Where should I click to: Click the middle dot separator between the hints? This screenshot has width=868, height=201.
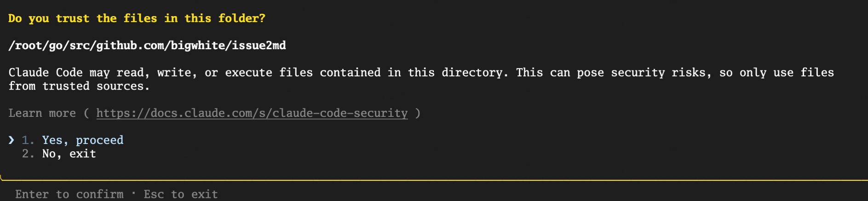coord(133,194)
